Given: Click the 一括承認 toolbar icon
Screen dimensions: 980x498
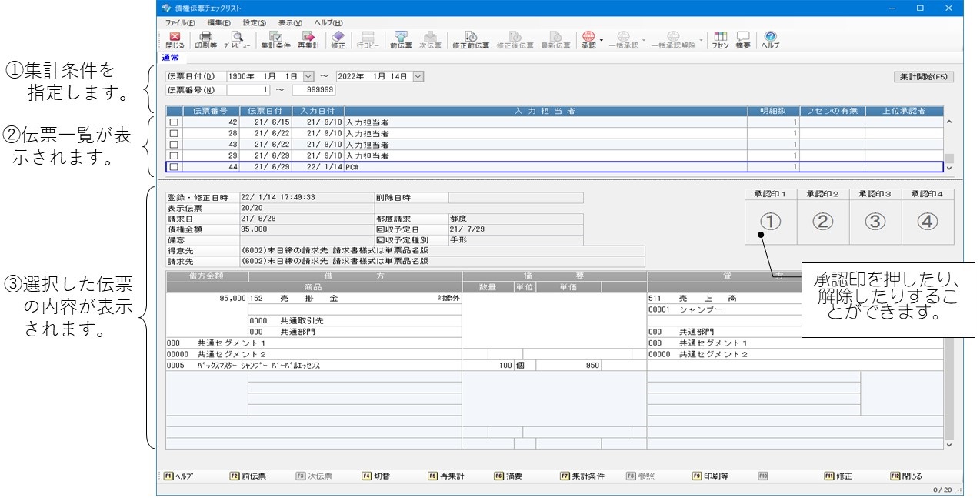Looking at the screenshot, I should (623, 40).
